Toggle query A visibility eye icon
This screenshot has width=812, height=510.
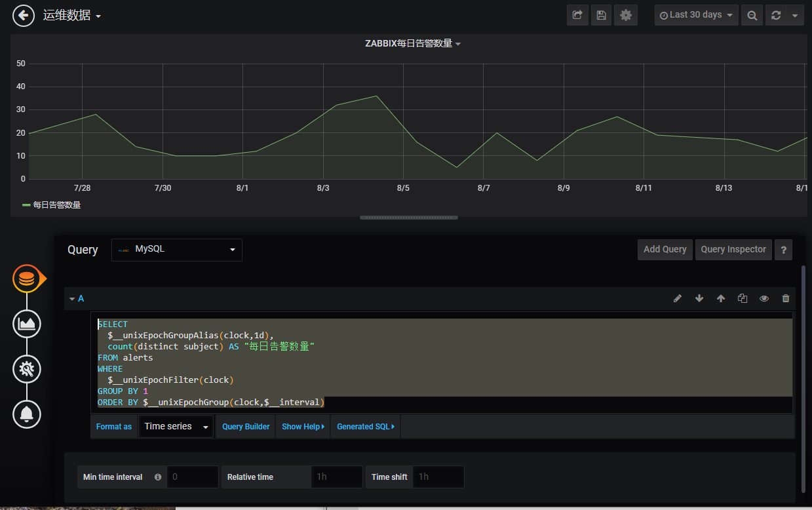[764, 298]
